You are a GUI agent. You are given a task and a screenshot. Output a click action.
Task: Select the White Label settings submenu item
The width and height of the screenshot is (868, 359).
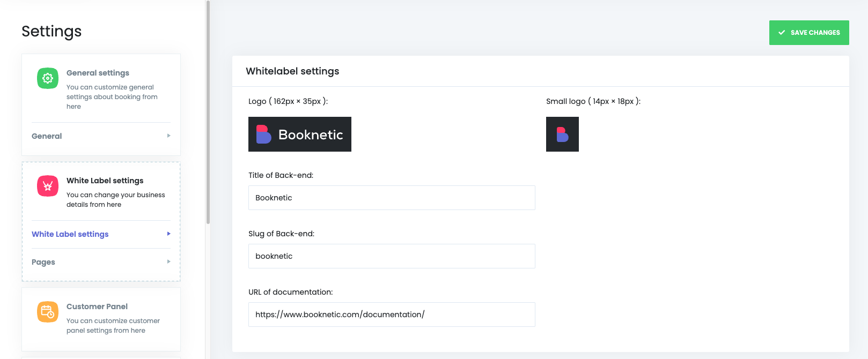(x=70, y=234)
